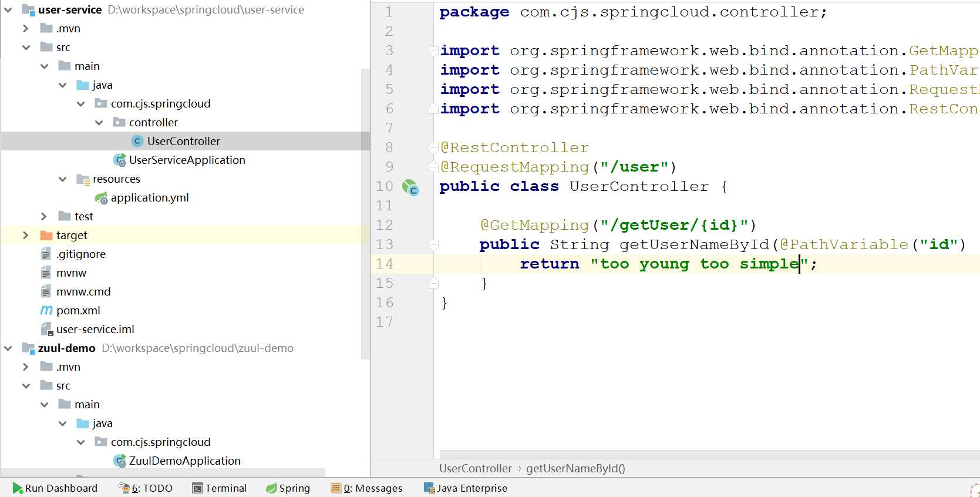Open the 6: TODO tool tab
The width and height of the screenshot is (980, 497).
point(146,488)
